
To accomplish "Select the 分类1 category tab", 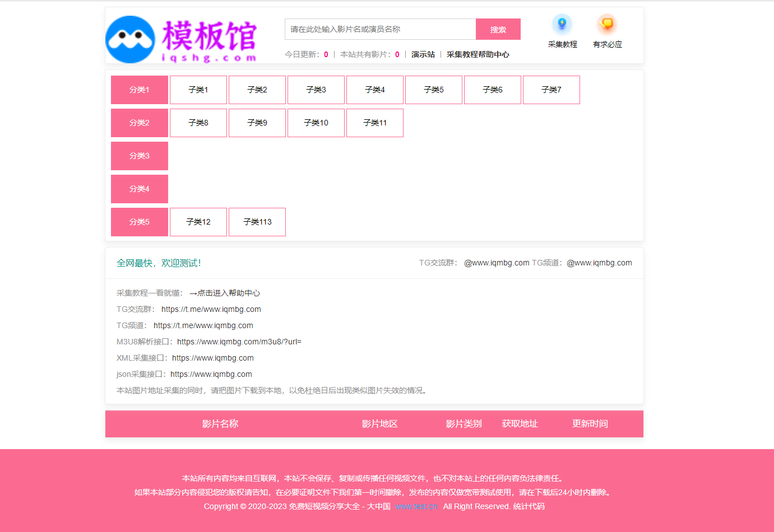I will (x=140, y=90).
